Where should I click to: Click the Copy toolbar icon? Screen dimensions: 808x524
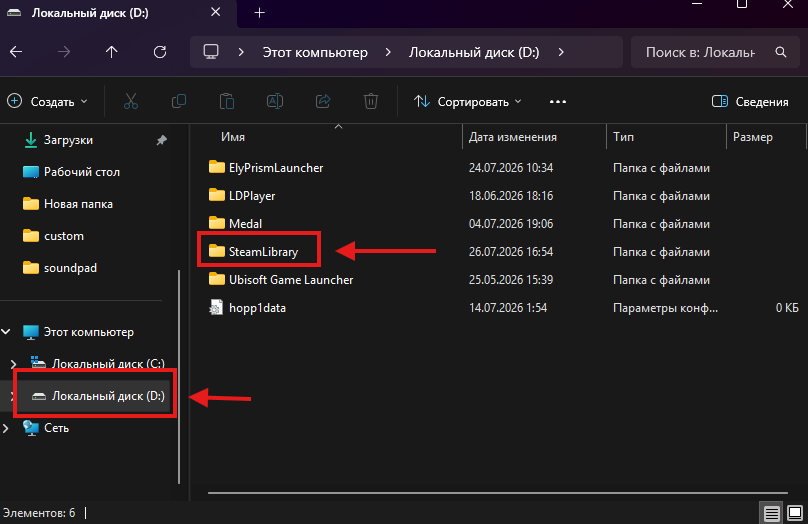[x=179, y=102]
